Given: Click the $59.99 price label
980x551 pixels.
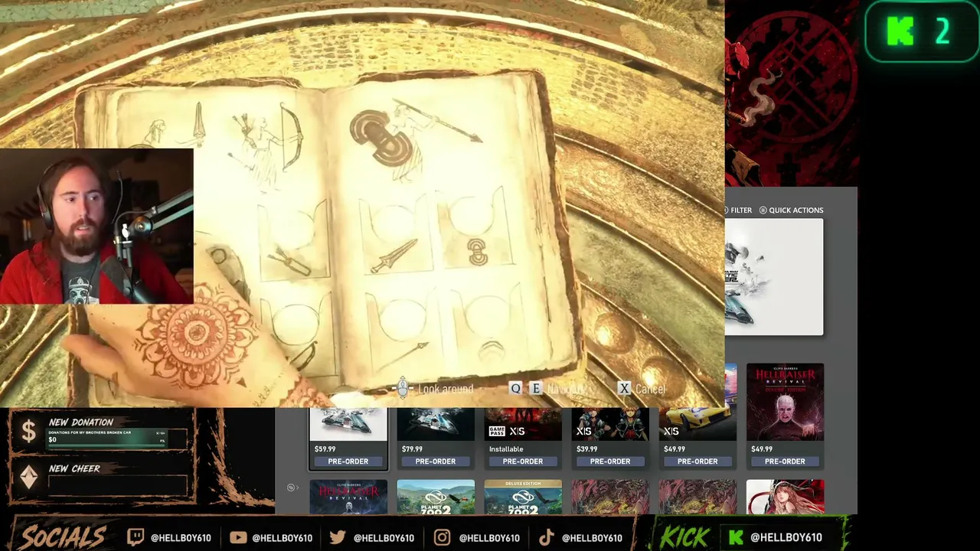Looking at the screenshot, I should coord(325,449).
